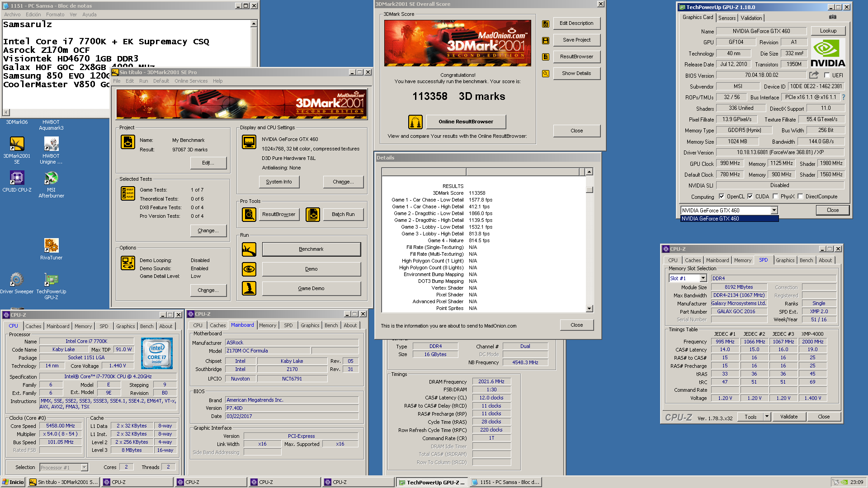Image resolution: width=868 pixels, height=488 pixels.
Task: Click the GPU-Z BIOS export arrow icon
Action: pyautogui.click(x=814, y=75)
